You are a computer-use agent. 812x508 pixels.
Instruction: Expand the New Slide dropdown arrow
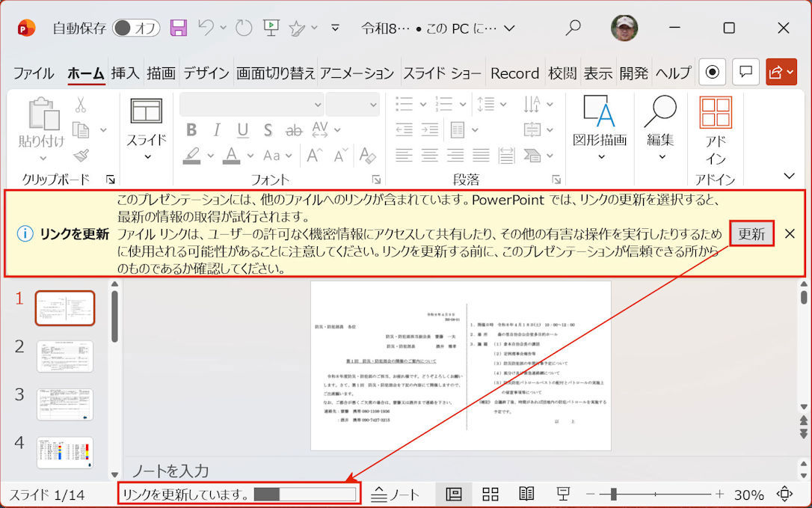(x=147, y=156)
